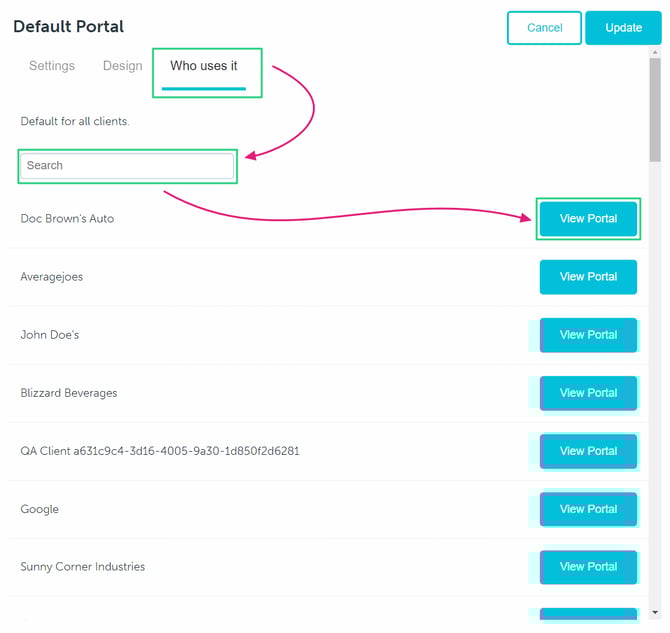The width and height of the screenshot is (670, 633).
Task: View Portal for Blizzard Beverages
Action: (588, 393)
